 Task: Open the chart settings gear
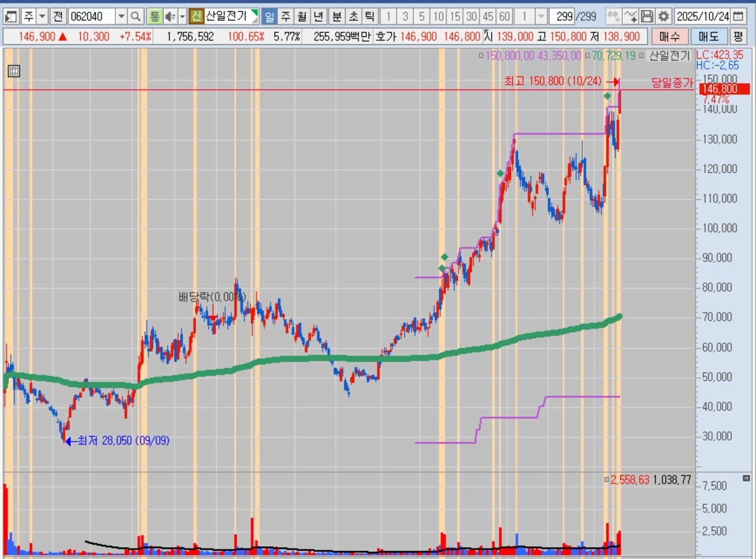[663, 16]
